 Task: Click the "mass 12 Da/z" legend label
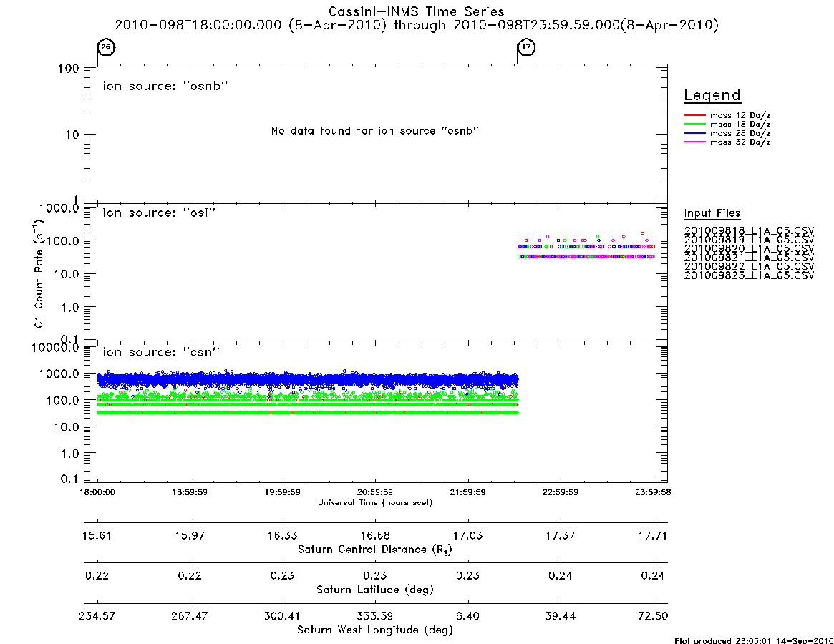tap(740, 115)
